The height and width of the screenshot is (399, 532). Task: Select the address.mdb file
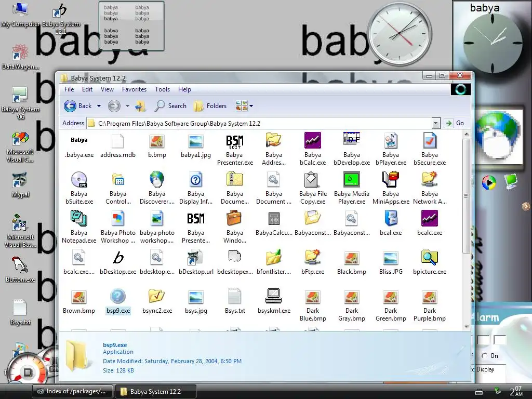point(118,141)
